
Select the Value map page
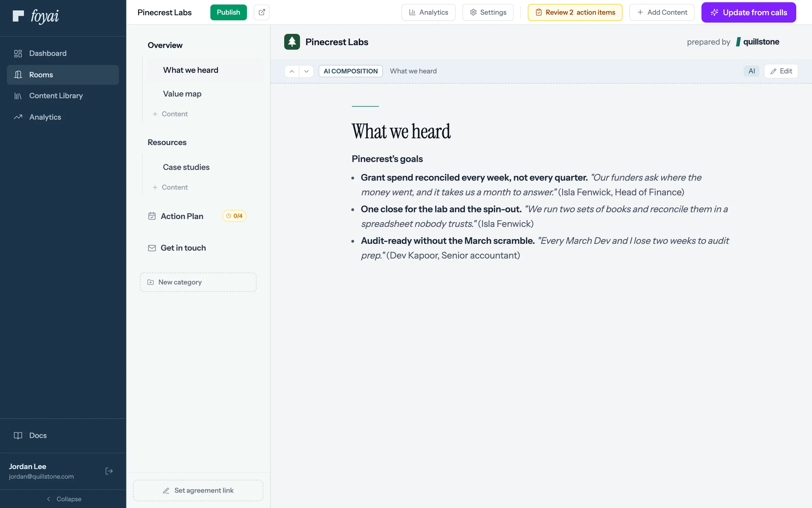pyautogui.click(x=206, y=94)
